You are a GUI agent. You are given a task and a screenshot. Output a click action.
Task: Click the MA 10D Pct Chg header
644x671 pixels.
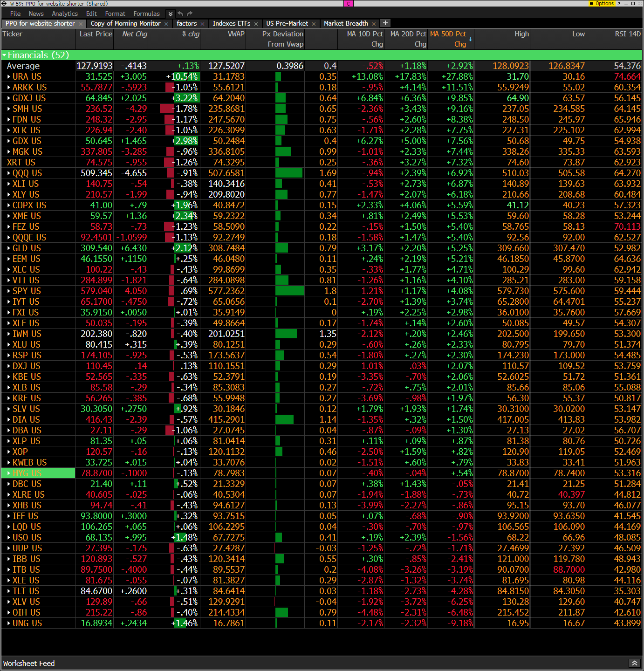pos(361,39)
